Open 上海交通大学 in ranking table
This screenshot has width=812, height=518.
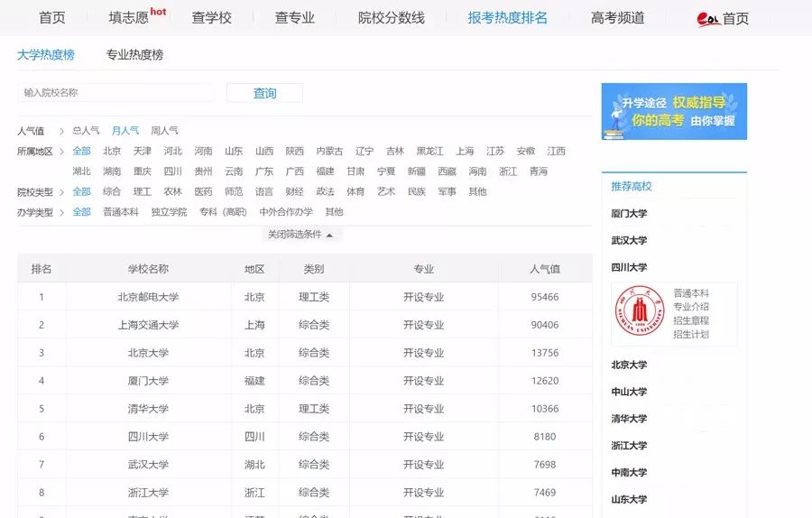point(149,325)
